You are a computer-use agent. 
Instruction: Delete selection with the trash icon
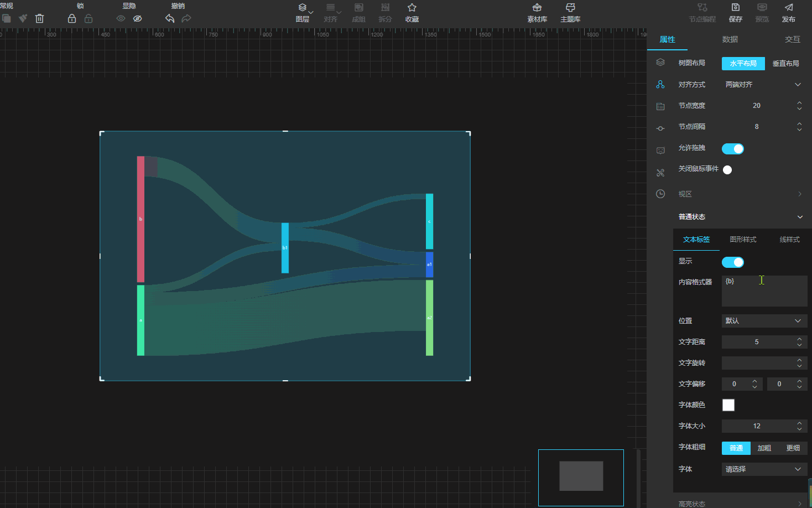tap(39, 18)
